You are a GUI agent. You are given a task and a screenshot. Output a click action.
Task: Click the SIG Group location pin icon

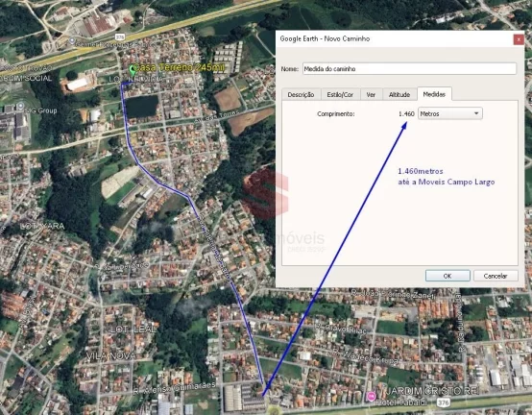click(x=20, y=106)
